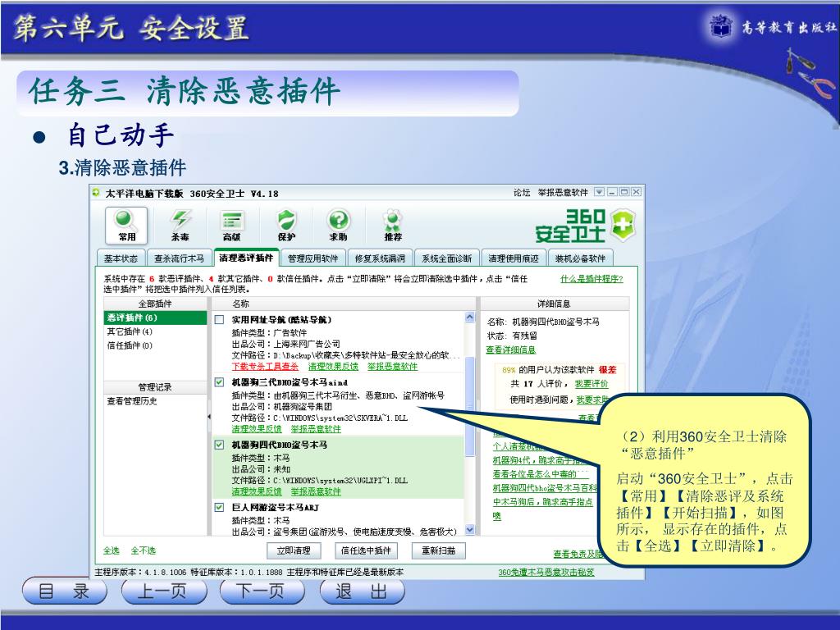Viewport: 840px width, 630px height.
Task: Go to next slide with 下一页
Action: [262, 591]
